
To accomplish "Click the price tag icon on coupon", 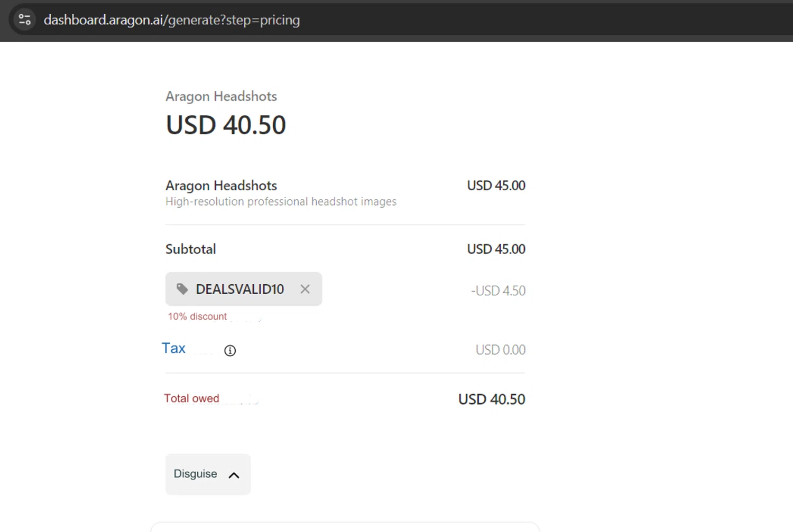I will pyautogui.click(x=182, y=289).
